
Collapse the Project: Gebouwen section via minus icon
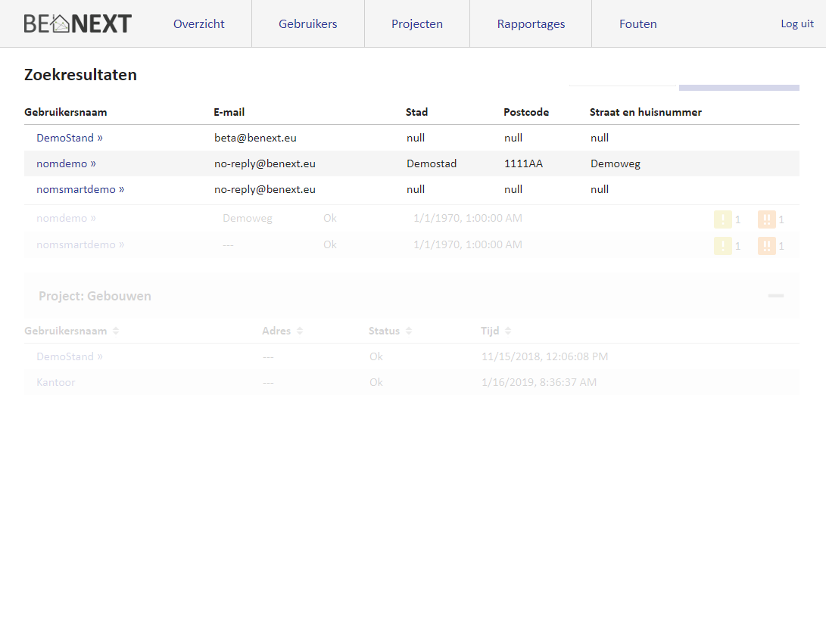(x=776, y=295)
